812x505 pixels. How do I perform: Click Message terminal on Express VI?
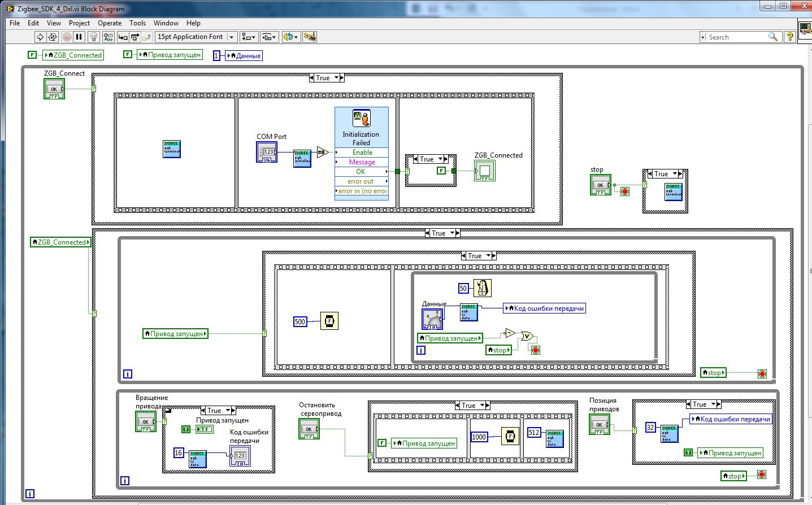362,162
